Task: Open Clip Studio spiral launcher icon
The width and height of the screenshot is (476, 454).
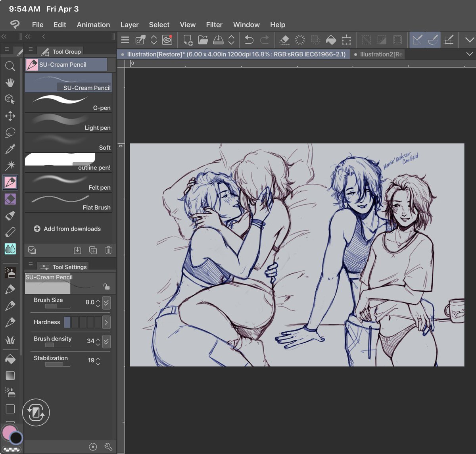Action: (x=167, y=40)
